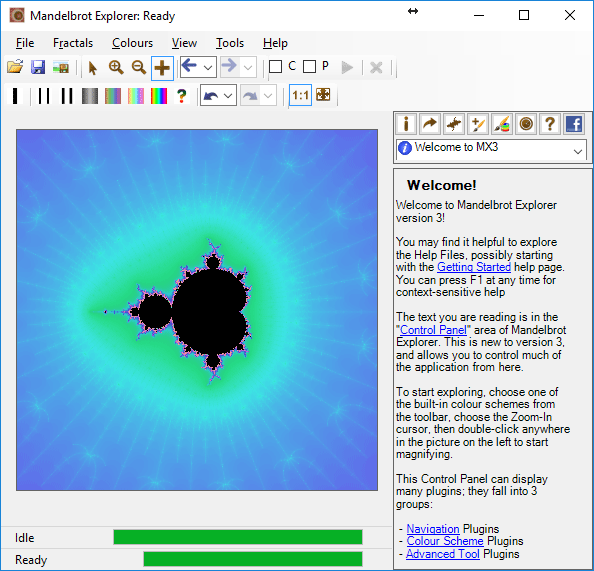
Task: Click the Facebook icon in control panel
Action: tap(574, 124)
